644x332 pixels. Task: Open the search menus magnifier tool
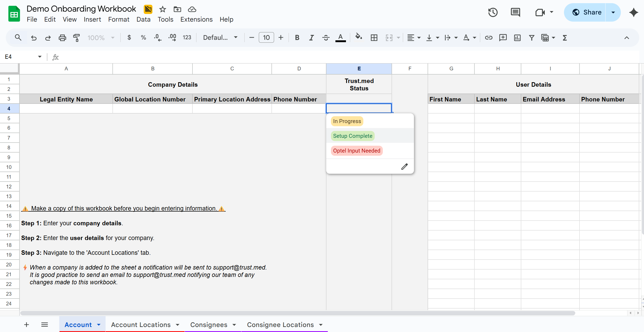pyautogui.click(x=18, y=38)
